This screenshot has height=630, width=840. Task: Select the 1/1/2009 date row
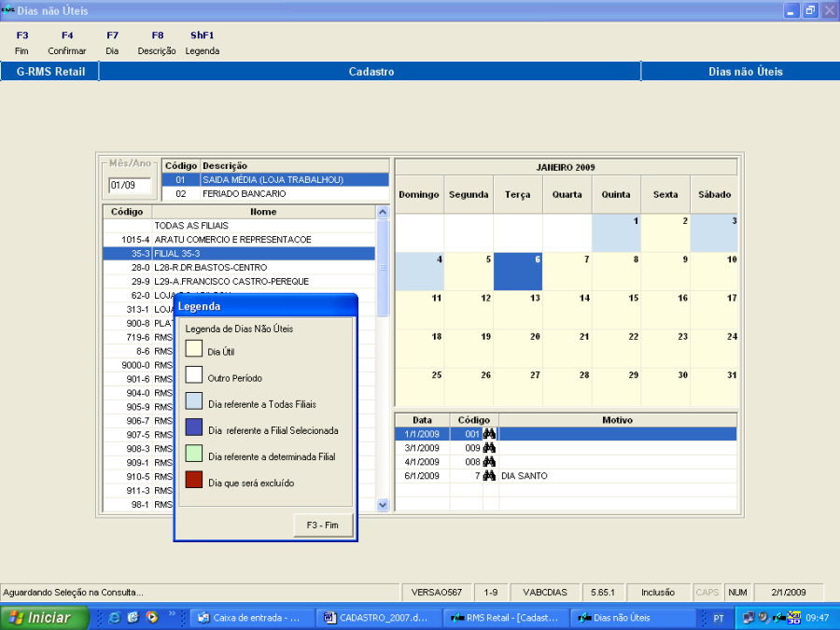point(566,434)
